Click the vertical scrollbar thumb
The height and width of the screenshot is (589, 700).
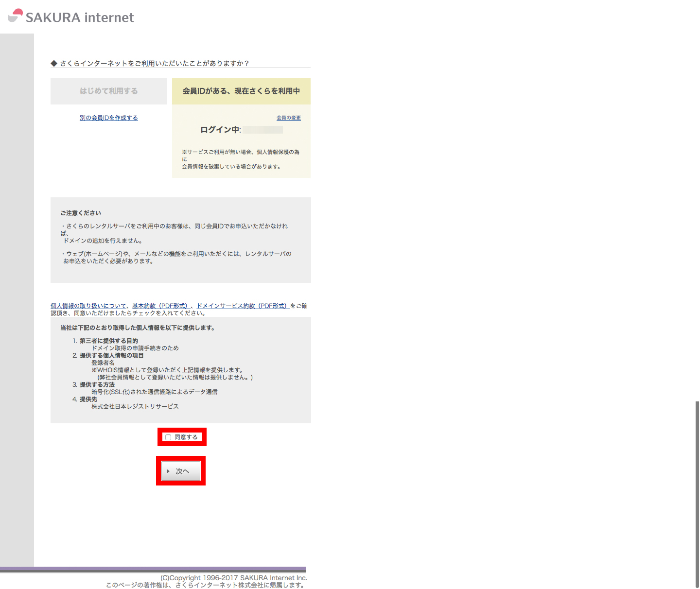(697, 494)
